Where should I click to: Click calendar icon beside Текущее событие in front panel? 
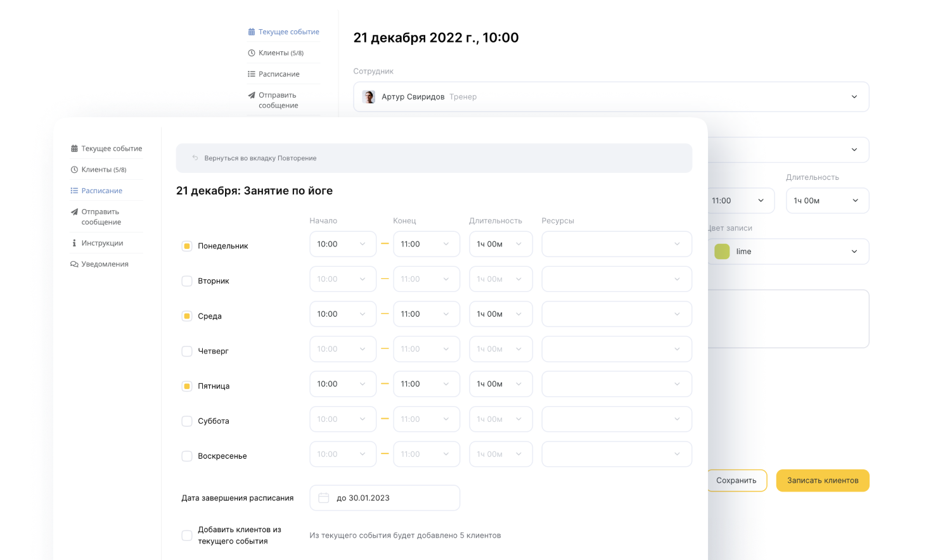click(74, 149)
